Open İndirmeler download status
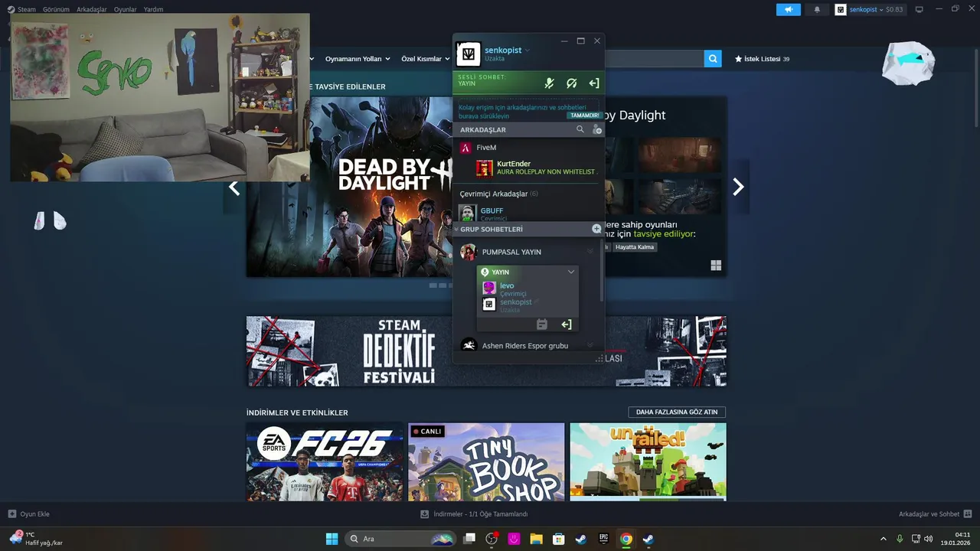The image size is (980, 551). click(x=474, y=514)
